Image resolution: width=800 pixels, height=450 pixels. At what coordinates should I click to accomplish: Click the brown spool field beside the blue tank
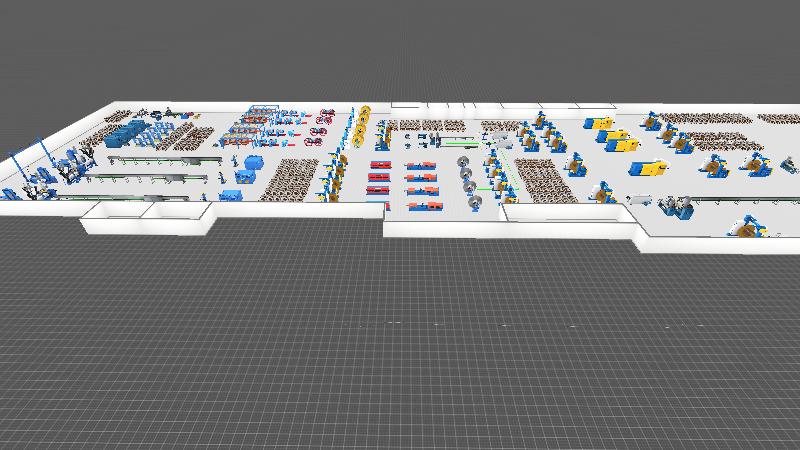[x=289, y=179]
